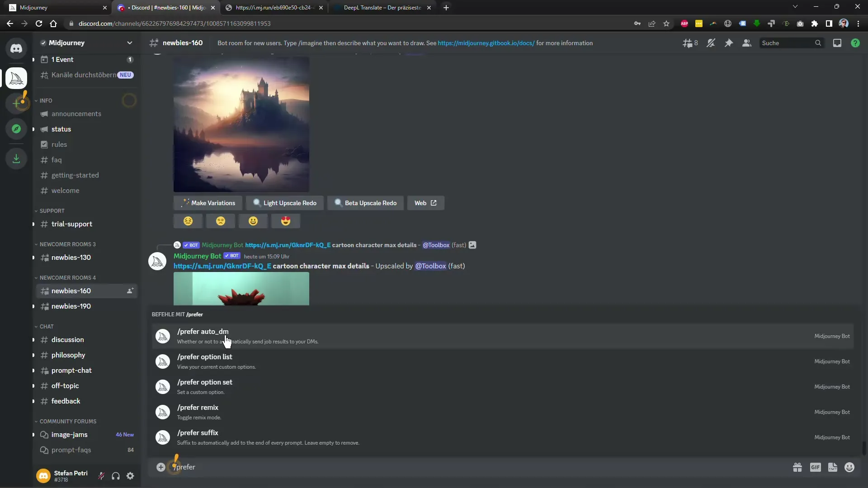Open browser extensions puzzle icon
The width and height of the screenshot is (868, 488).
[x=815, y=23]
